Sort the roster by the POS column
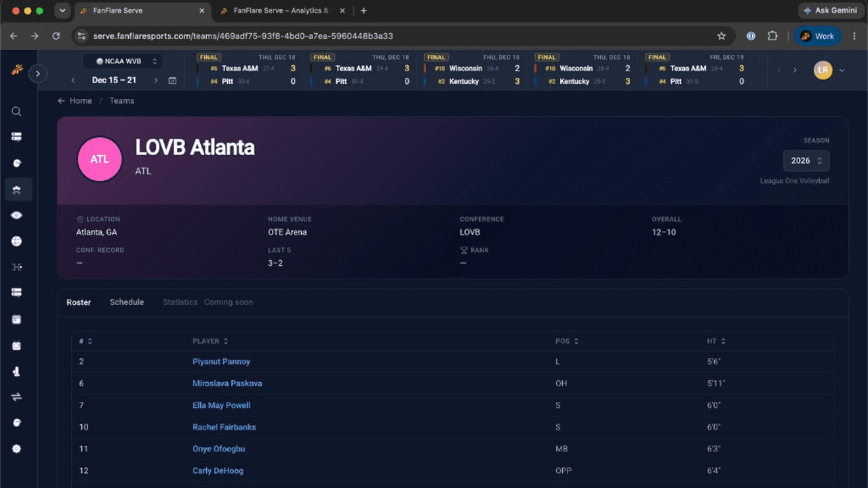 (x=567, y=341)
